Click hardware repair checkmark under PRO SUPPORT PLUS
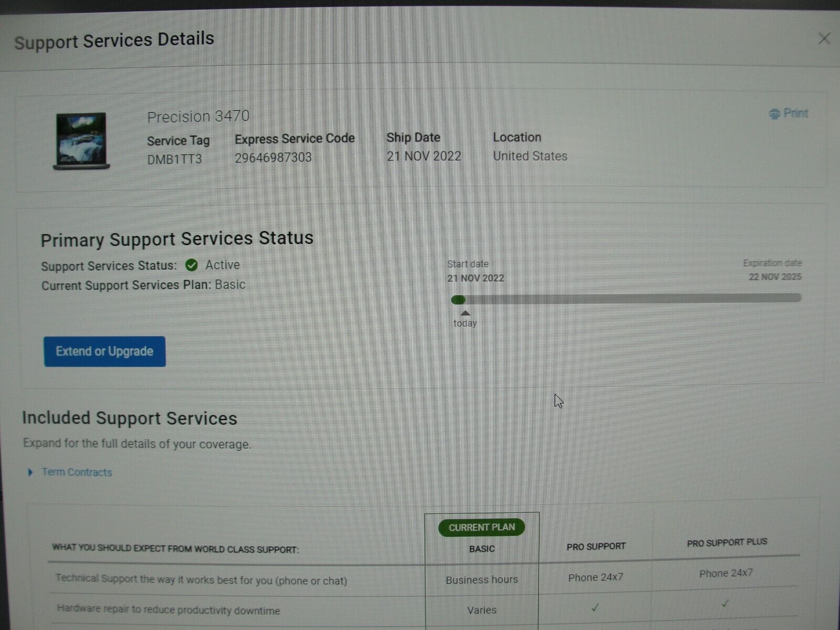Viewport: 840px width, 630px height. tap(725, 604)
